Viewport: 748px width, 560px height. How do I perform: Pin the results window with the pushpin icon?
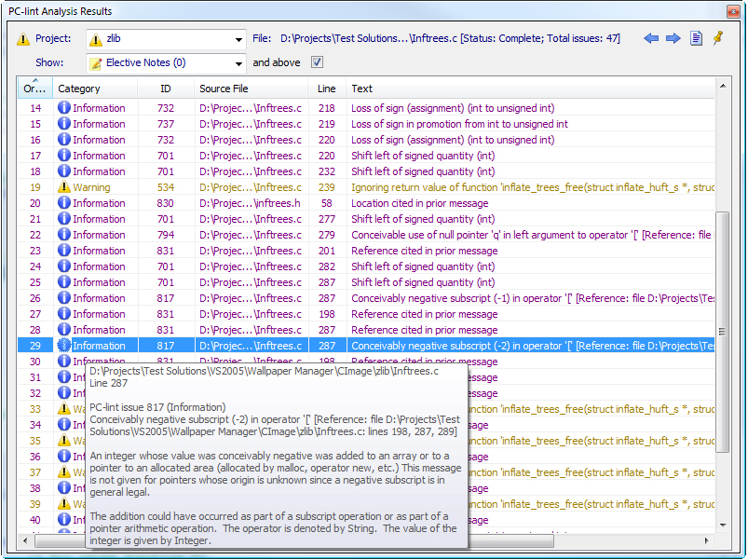pyautogui.click(x=717, y=37)
